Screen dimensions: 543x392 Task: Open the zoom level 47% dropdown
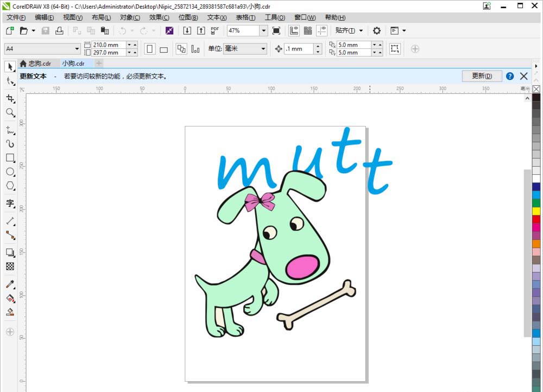click(263, 30)
